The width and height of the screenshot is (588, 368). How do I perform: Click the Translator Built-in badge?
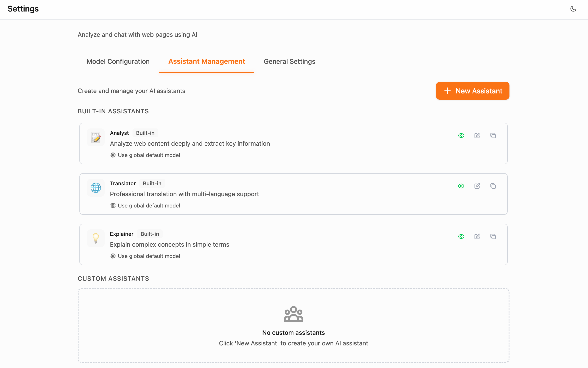pos(152,184)
